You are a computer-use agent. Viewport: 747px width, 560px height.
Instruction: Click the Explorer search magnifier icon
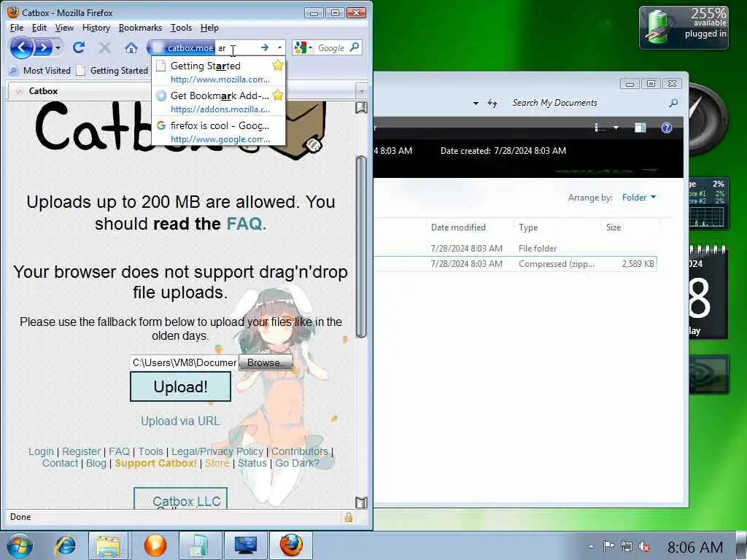pos(673,103)
